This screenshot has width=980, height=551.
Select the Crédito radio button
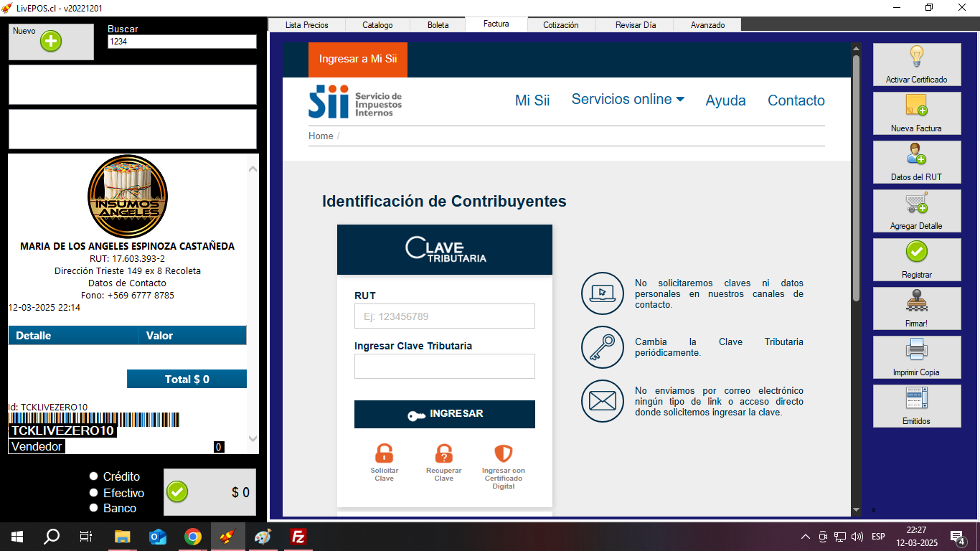tap(93, 476)
